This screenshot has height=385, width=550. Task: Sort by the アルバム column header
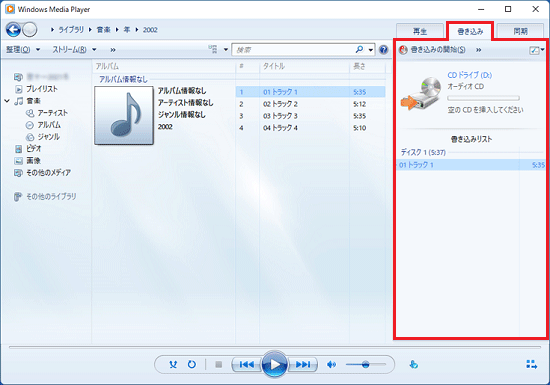pyautogui.click(x=163, y=66)
